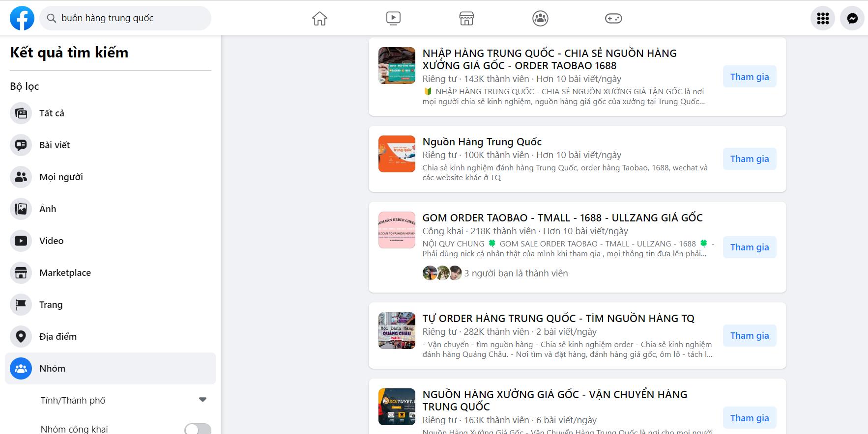The height and width of the screenshot is (434, 868).
Task: Click the three friend avatars row
Action: click(442, 273)
